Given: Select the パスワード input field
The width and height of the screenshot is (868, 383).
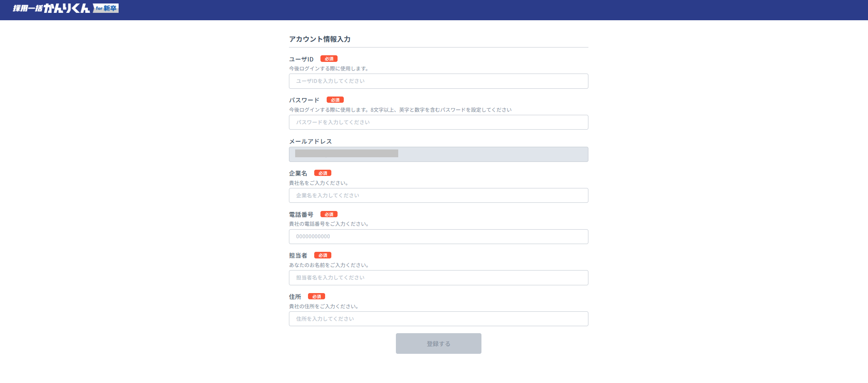Looking at the screenshot, I should pyautogui.click(x=438, y=122).
